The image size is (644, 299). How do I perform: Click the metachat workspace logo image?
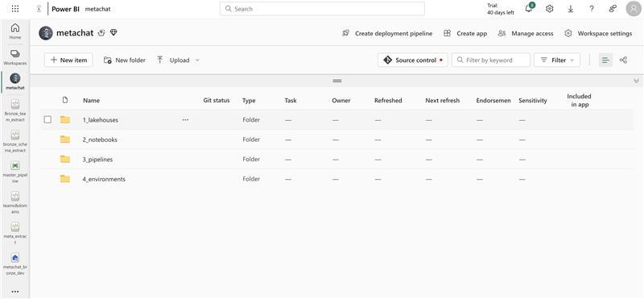click(x=46, y=33)
